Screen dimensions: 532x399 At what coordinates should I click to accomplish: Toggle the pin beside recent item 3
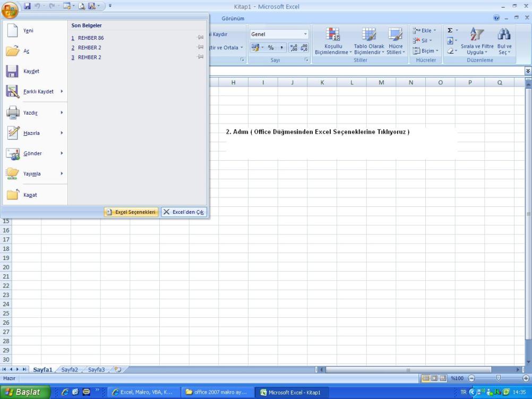click(x=201, y=57)
